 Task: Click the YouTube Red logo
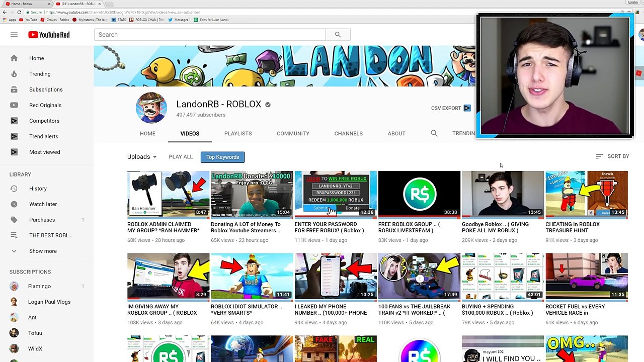49,35
